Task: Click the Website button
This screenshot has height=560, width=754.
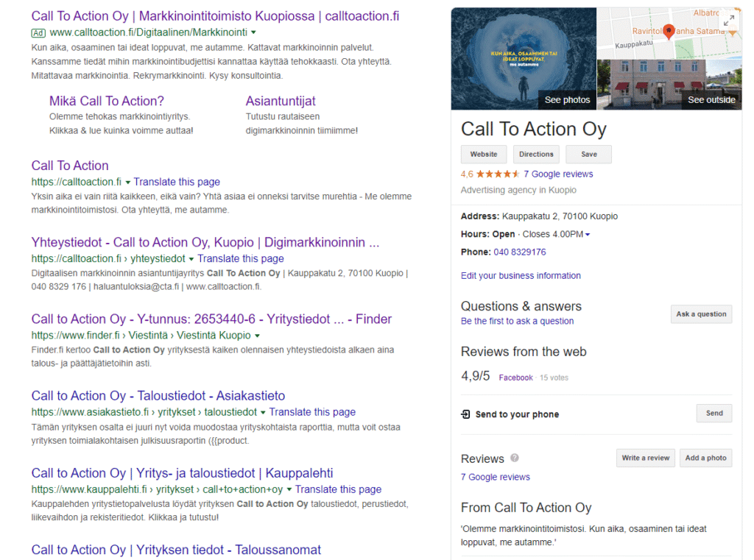Action: point(483,155)
